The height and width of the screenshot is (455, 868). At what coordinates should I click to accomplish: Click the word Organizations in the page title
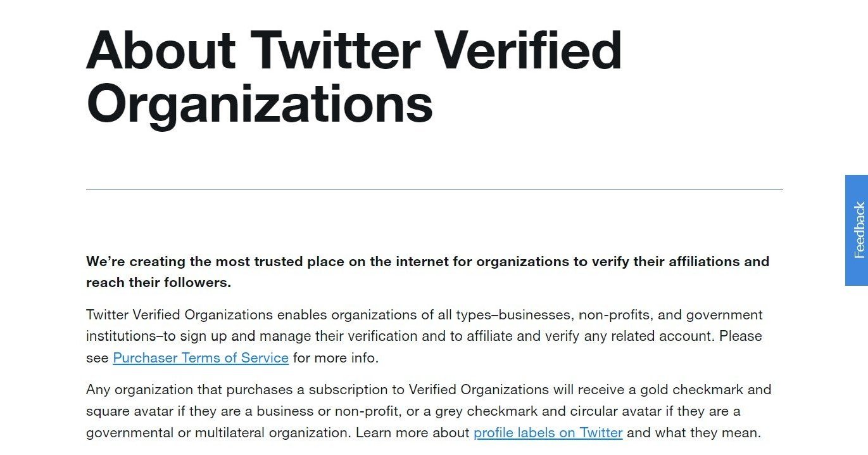260,104
